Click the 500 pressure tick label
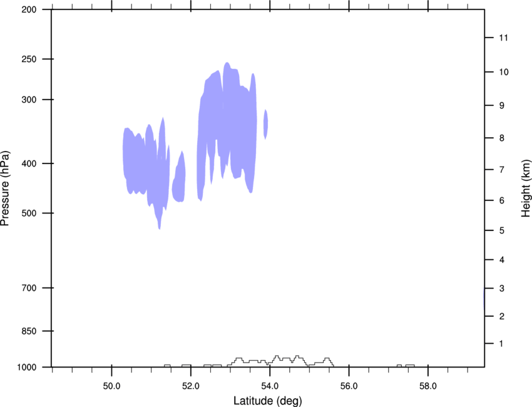The height and width of the screenshot is (407, 532). 29,213
